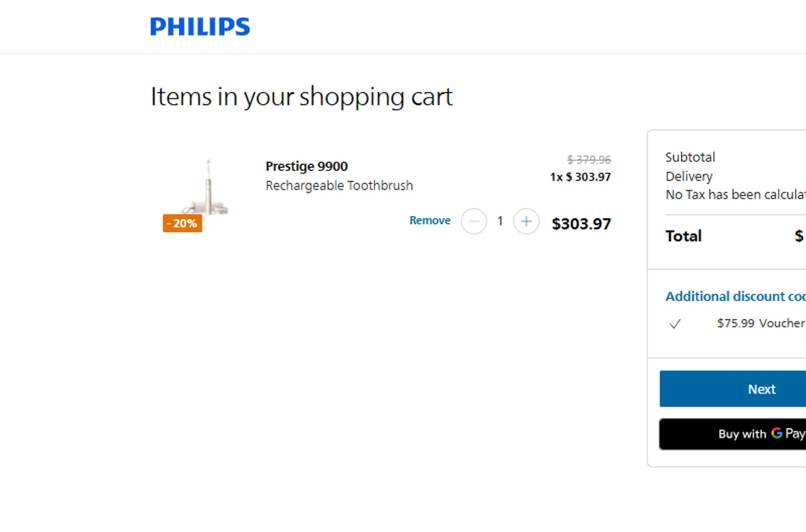806x532 pixels.
Task: Decrease quantity with the minus button
Action: [474, 221]
